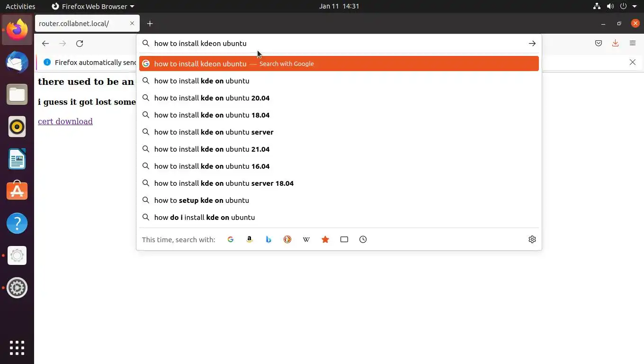Launch Thunderbird from the dock

(x=17, y=62)
